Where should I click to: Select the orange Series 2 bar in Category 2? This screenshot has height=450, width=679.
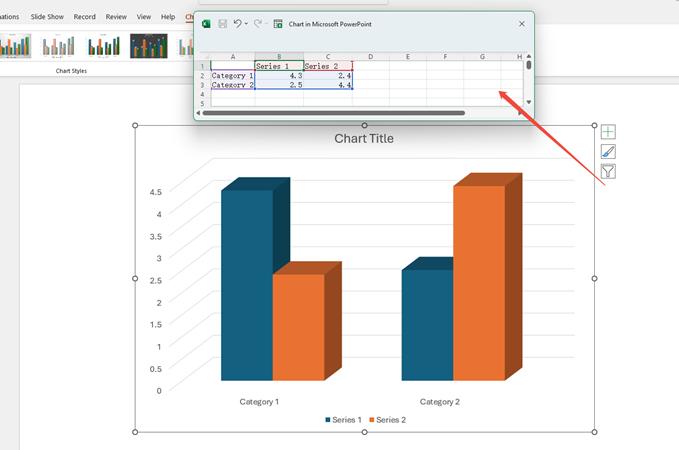479,283
